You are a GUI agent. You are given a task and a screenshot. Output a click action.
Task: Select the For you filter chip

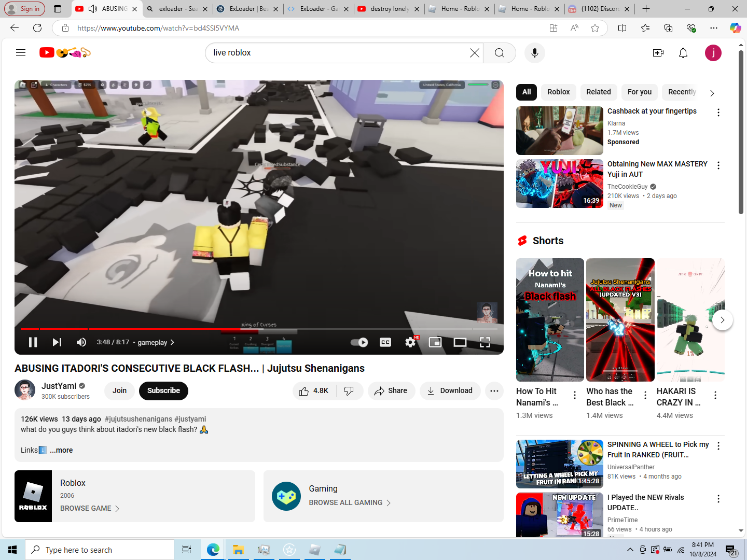coord(640,92)
